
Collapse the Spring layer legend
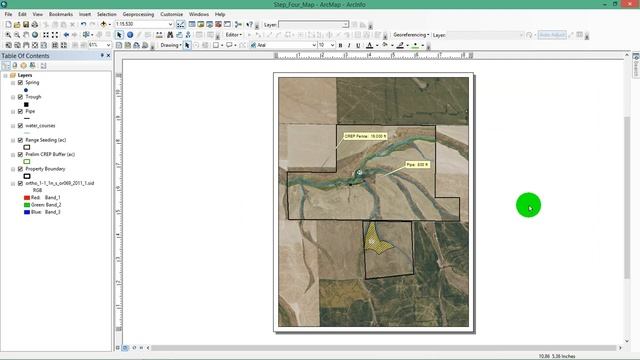[13, 82]
